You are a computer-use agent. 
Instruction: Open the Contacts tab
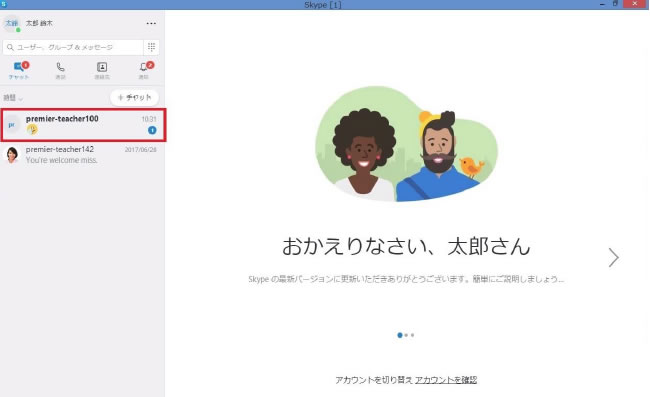point(102,70)
